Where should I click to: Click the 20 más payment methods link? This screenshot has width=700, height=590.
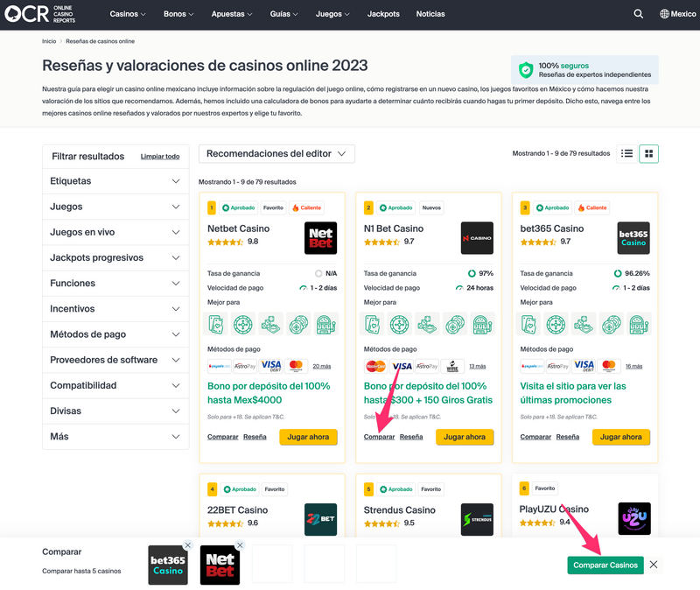pyautogui.click(x=322, y=366)
